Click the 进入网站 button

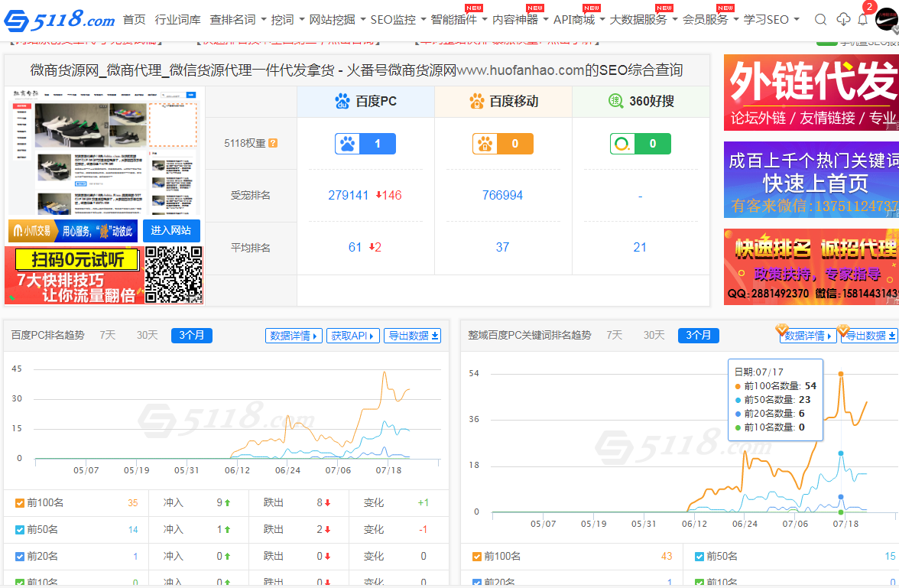click(x=171, y=231)
